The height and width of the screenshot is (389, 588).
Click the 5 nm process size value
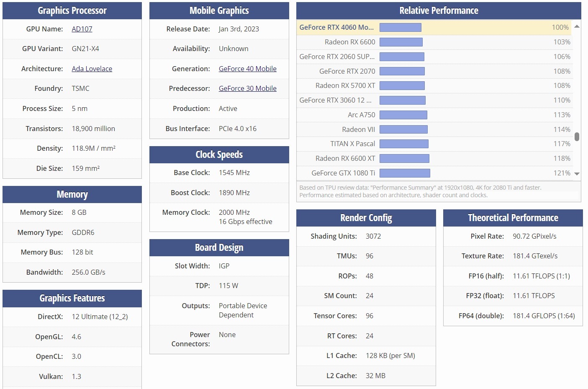pyautogui.click(x=80, y=108)
